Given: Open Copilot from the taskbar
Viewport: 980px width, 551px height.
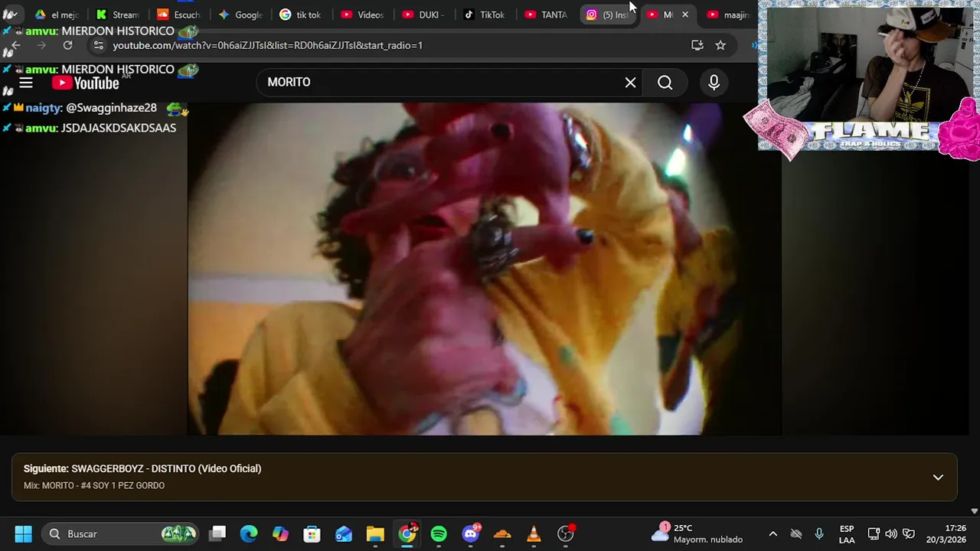Looking at the screenshot, I should point(280,533).
